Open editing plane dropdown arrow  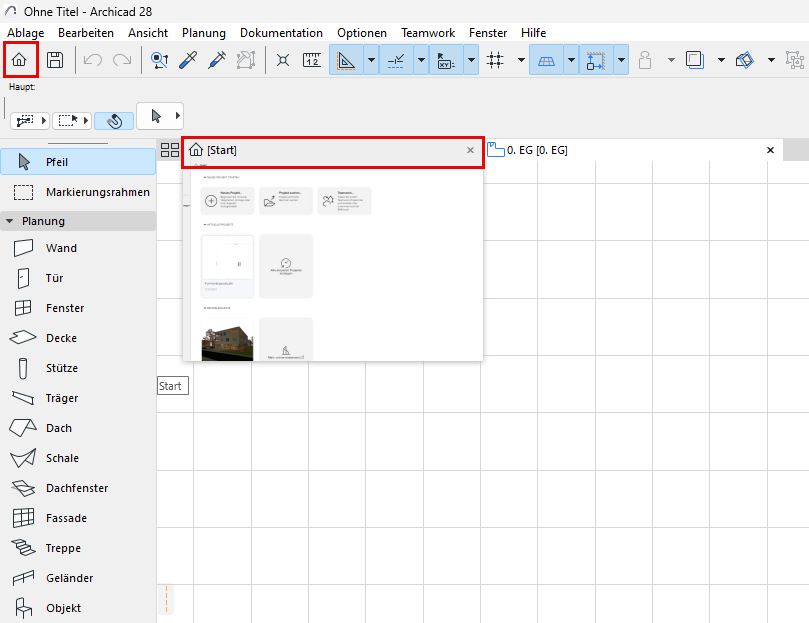tap(571, 60)
